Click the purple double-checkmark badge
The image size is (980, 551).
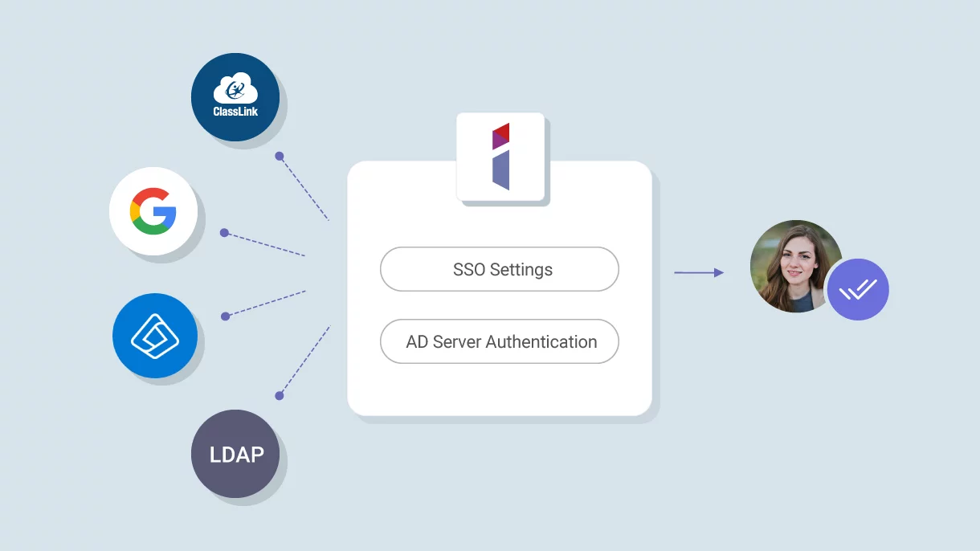point(858,289)
